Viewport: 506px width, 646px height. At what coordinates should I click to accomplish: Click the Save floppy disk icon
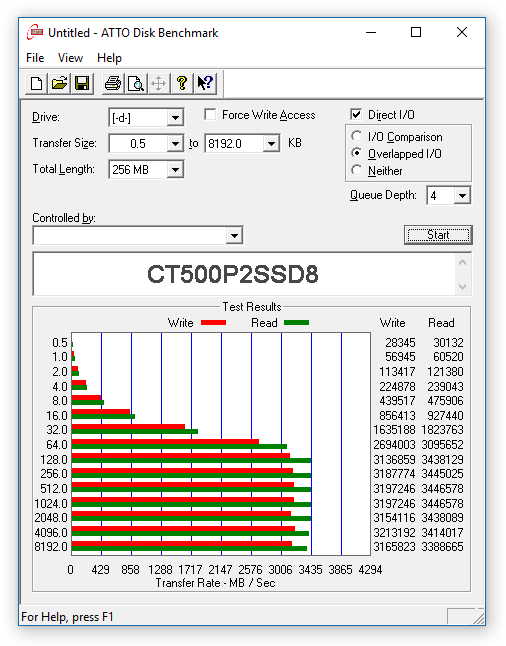click(x=82, y=84)
